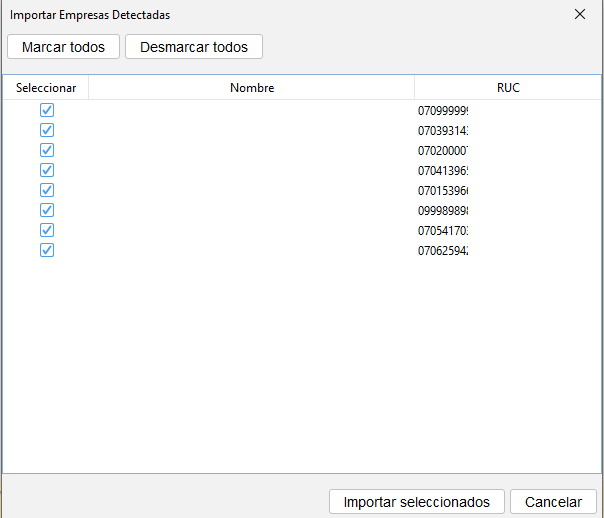
Task: Uncheck the row with RUC 07015396
Action: tap(47, 190)
